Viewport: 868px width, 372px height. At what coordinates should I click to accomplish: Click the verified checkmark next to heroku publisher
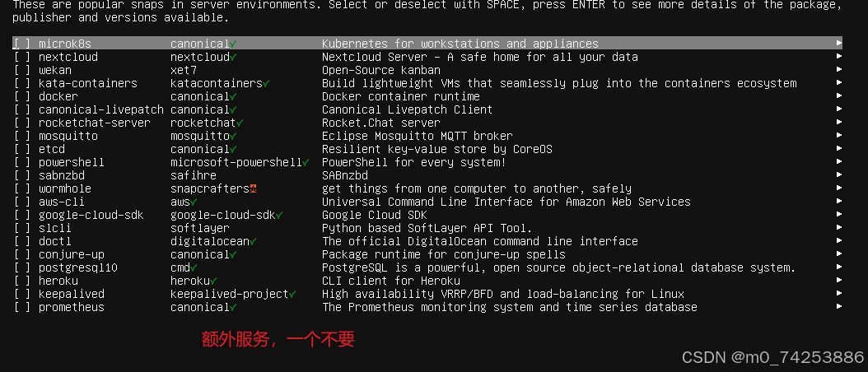tap(213, 281)
